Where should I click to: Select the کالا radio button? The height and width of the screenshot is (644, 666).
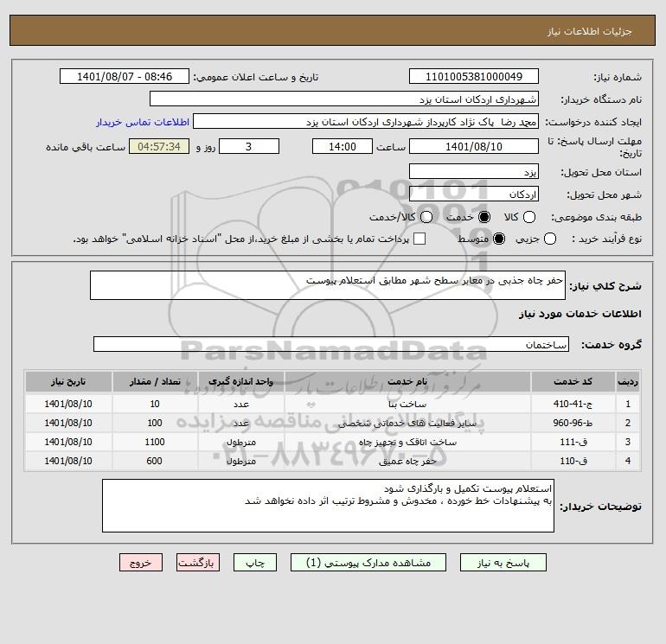[x=528, y=217]
